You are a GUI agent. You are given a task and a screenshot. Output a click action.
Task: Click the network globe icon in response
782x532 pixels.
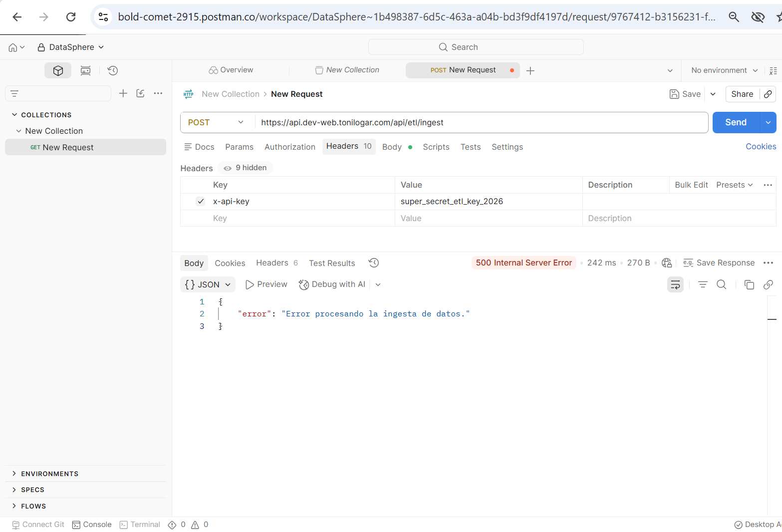(667, 263)
